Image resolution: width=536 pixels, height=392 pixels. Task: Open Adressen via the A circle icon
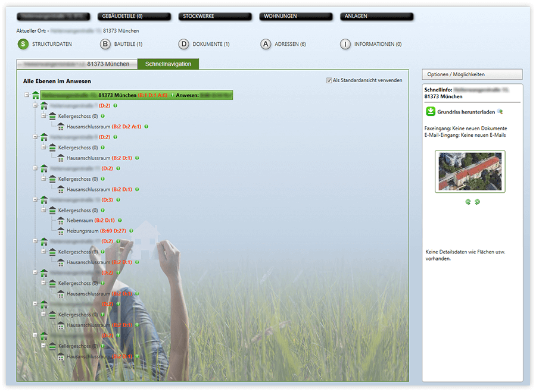(x=266, y=44)
